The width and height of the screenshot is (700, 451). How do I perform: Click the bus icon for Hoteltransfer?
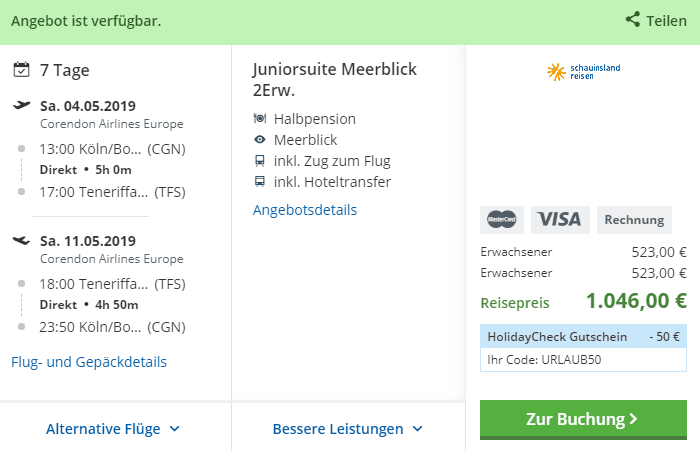click(x=260, y=182)
